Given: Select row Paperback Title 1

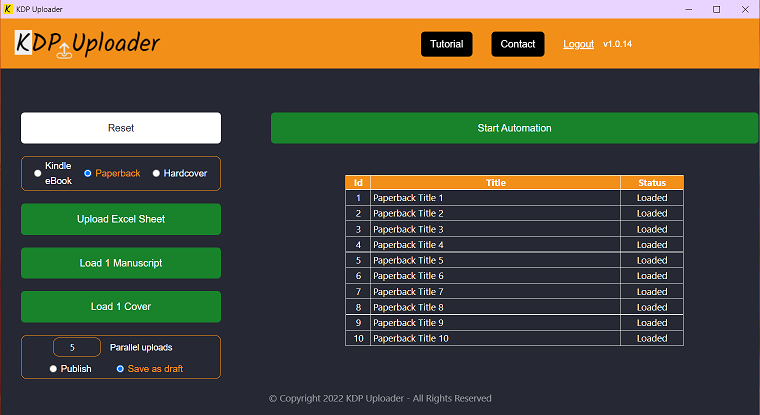Looking at the screenshot, I should (514, 198).
